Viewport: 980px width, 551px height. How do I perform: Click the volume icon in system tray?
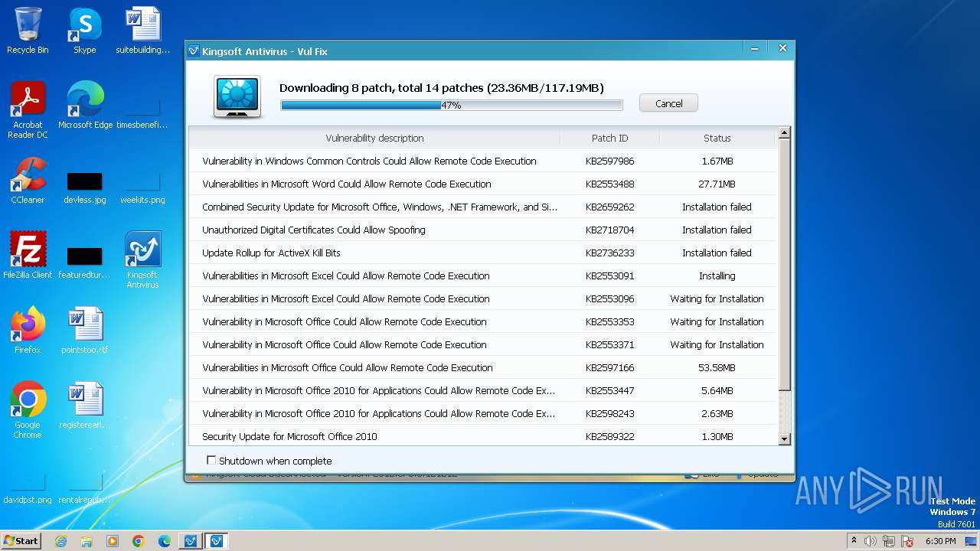pos(871,541)
